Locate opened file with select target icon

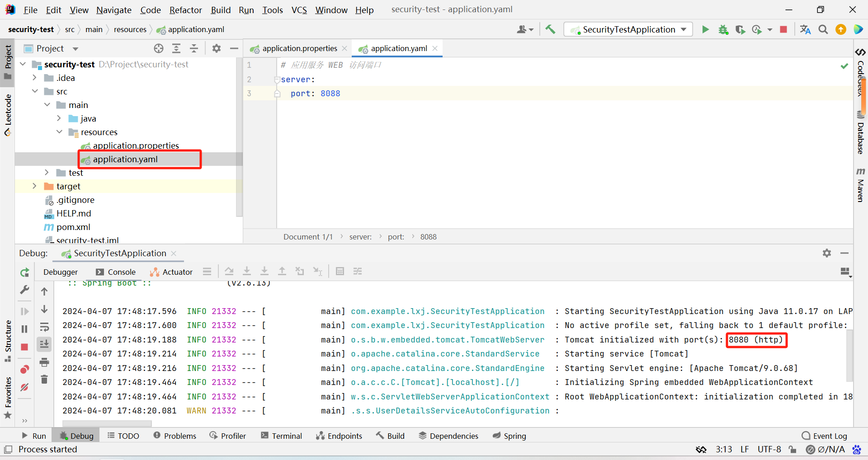(158, 49)
